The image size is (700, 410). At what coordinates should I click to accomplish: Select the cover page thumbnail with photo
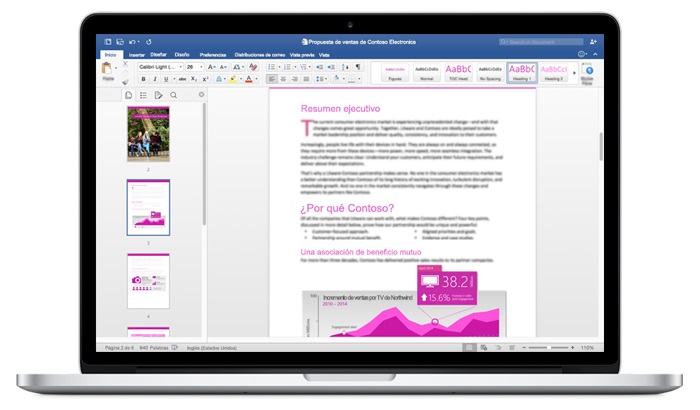click(x=149, y=134)
